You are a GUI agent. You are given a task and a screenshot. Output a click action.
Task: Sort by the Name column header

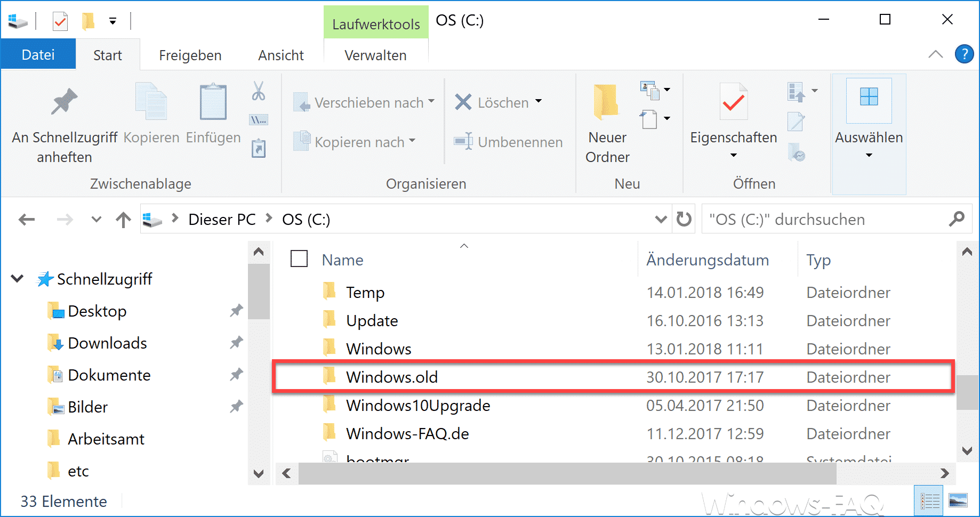click(x=342, y=260)
